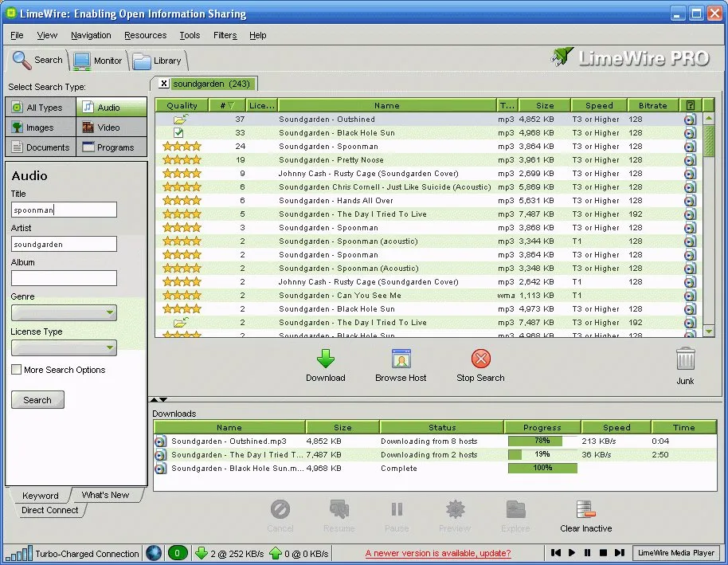Click the Artist field showing soundgarden

click(64, 244)
